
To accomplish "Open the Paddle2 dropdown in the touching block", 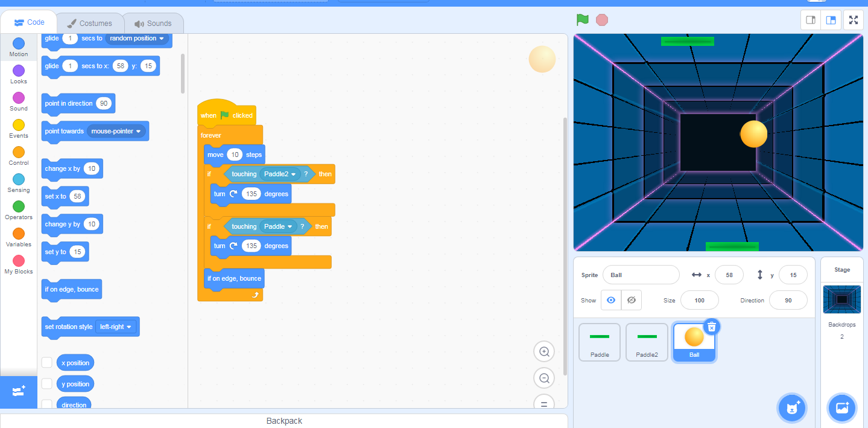I will (x=280, y=174).
